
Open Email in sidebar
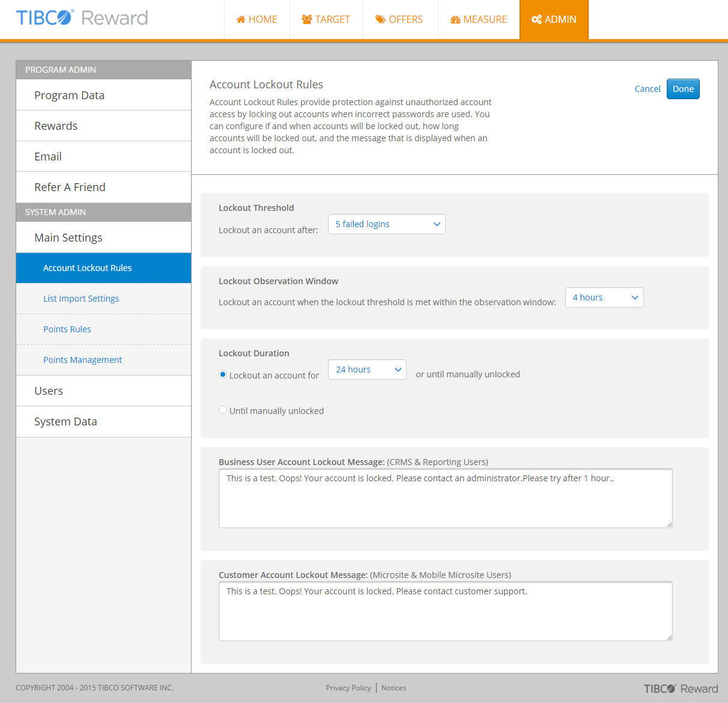pyautogui.click(x=103, y=156)
